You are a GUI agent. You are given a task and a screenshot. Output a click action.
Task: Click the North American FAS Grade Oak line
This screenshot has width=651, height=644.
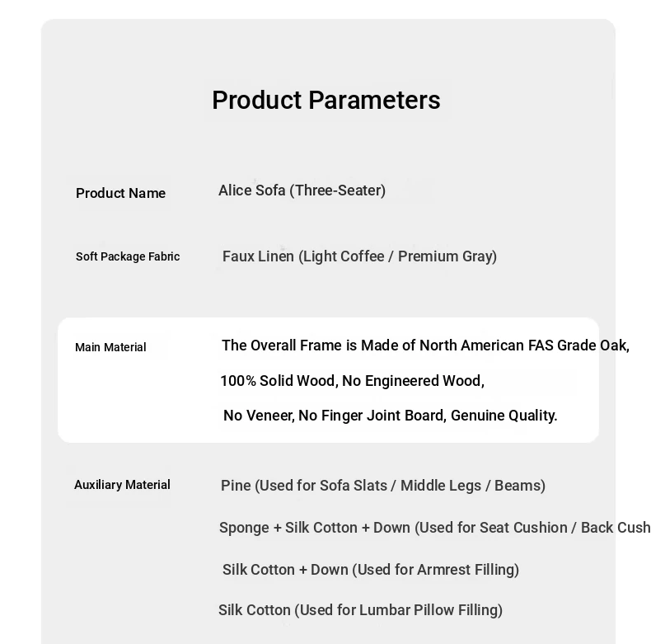[425, 346]
